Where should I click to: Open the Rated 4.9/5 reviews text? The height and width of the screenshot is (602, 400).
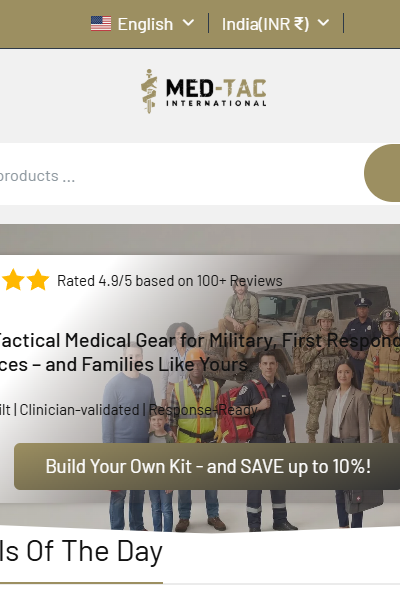170,281
